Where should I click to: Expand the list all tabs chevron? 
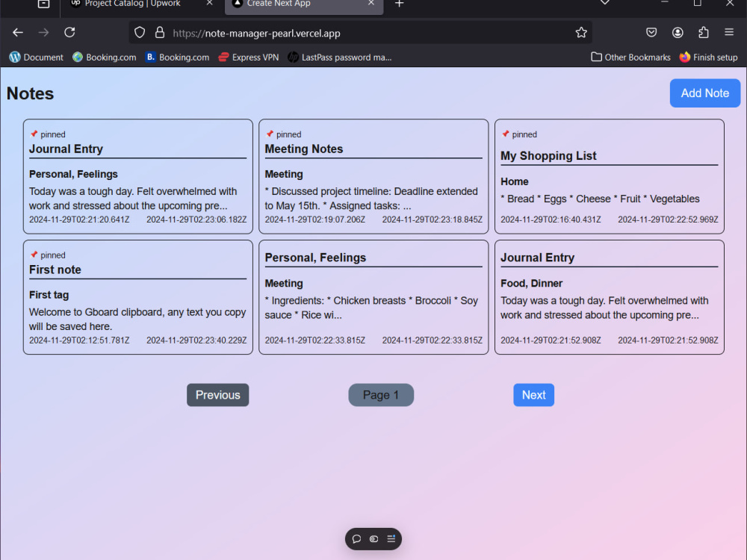coord(604,3)
